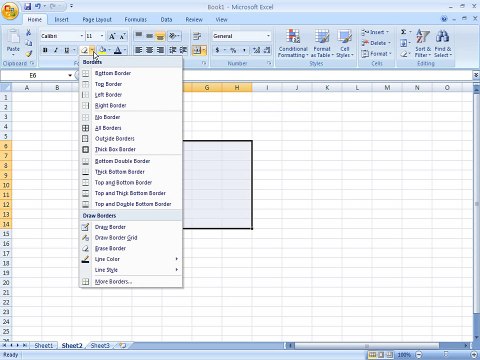480x360 pixels.
Task: Choose All Borders from menu
Action: 131,128
